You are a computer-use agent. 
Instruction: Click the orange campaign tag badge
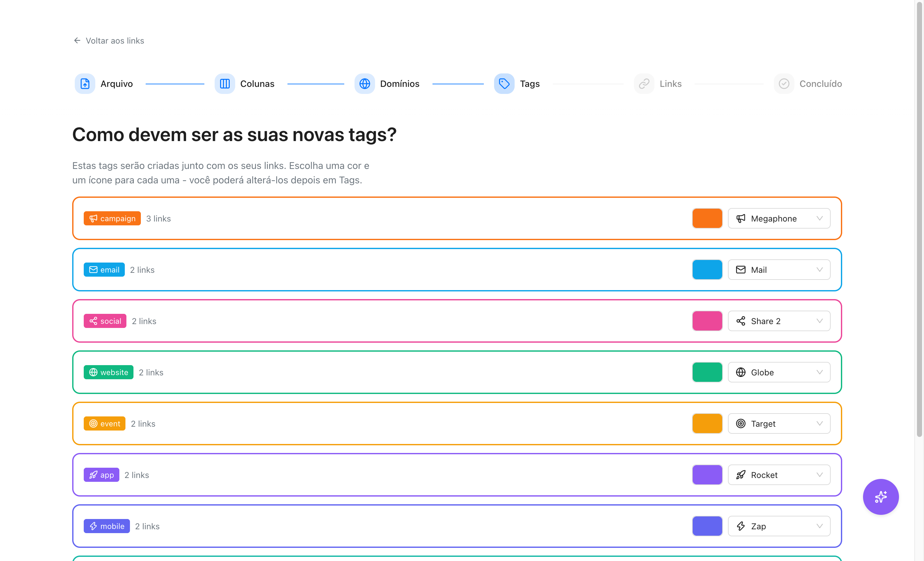click(112, 218)
